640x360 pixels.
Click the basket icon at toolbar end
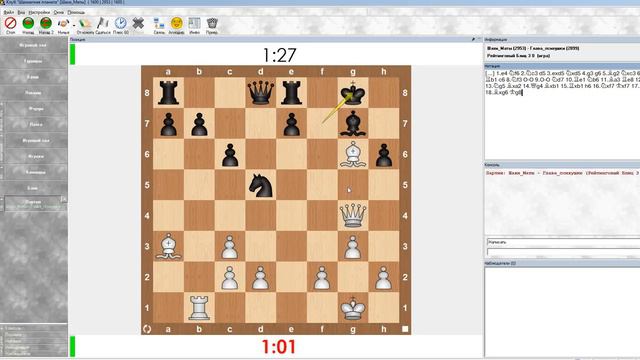[212, 23]
